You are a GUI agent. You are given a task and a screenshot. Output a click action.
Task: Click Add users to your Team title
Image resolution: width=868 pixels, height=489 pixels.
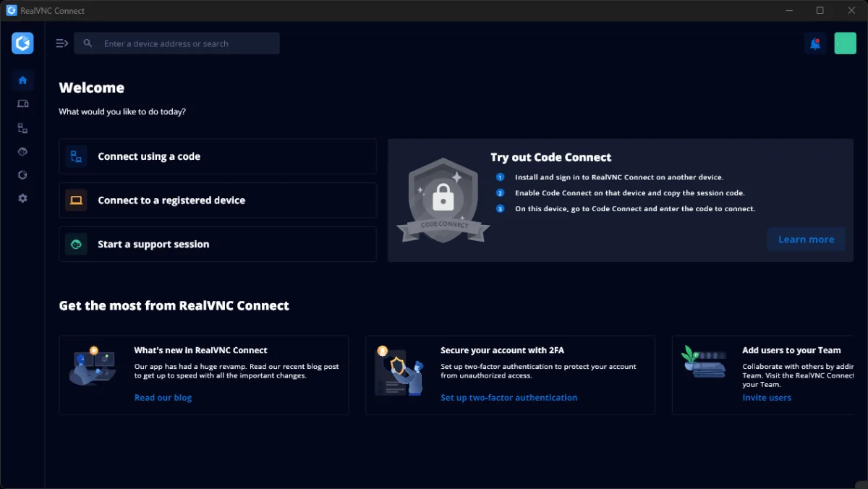point(791,350)
